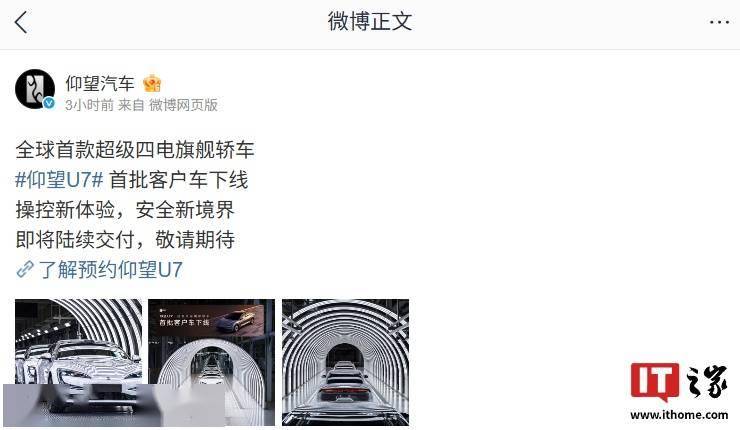Open first photo of white cars lineup
The height and width of the screenshot is (430, 740).
79,363
